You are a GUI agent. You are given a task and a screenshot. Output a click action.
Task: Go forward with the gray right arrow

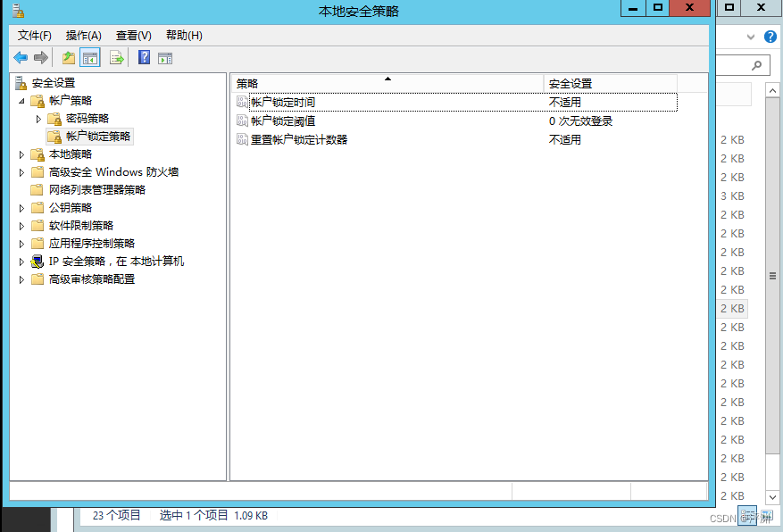tap(41, 58)
